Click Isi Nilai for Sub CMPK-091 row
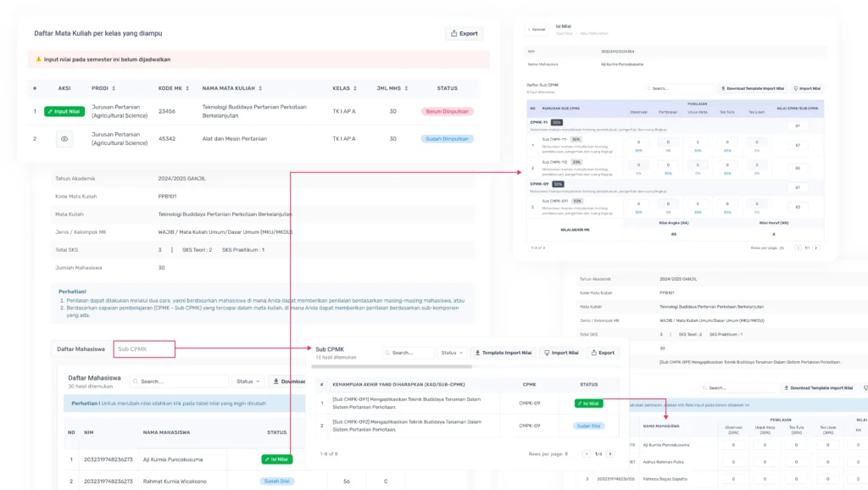The width and height of the screenshot is (868, 490). click(588, 404)
